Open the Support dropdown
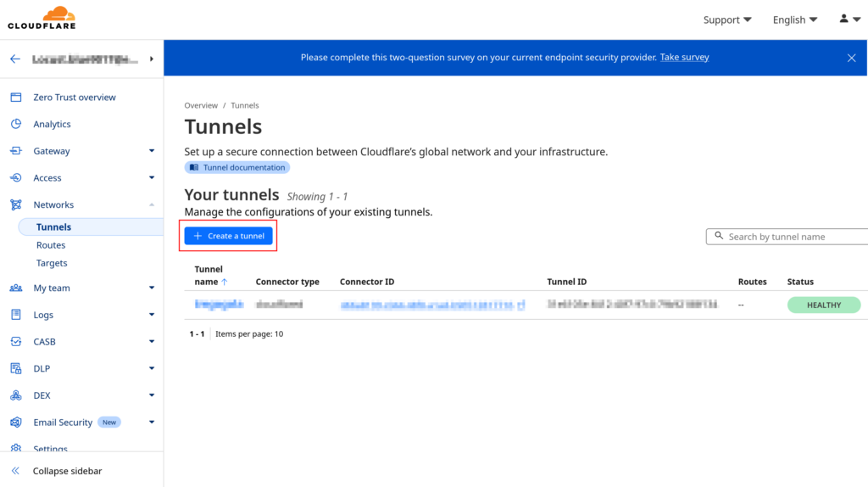868x487 pixels. click(726, 20)
